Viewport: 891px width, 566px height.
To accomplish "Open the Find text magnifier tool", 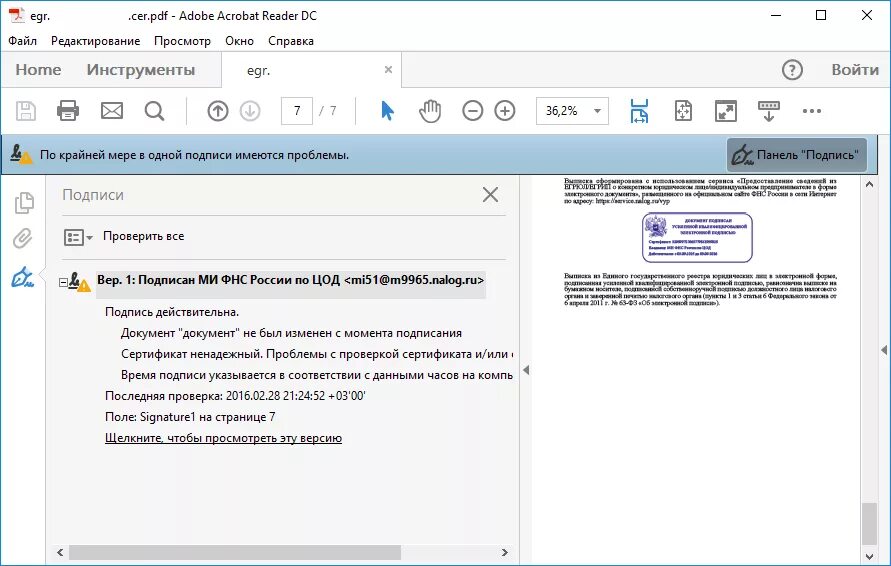I will tap(154, 111).
